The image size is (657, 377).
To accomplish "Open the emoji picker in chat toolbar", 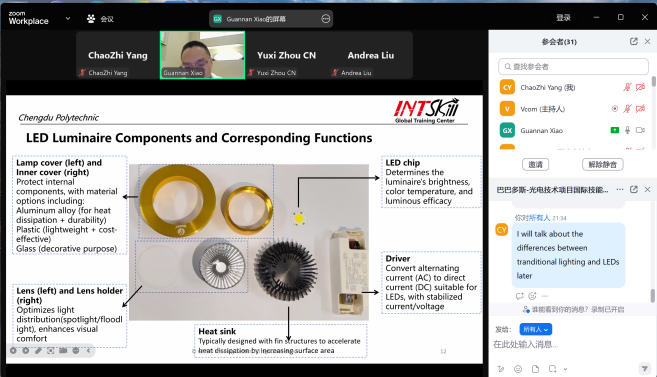I will coord(518,369).
